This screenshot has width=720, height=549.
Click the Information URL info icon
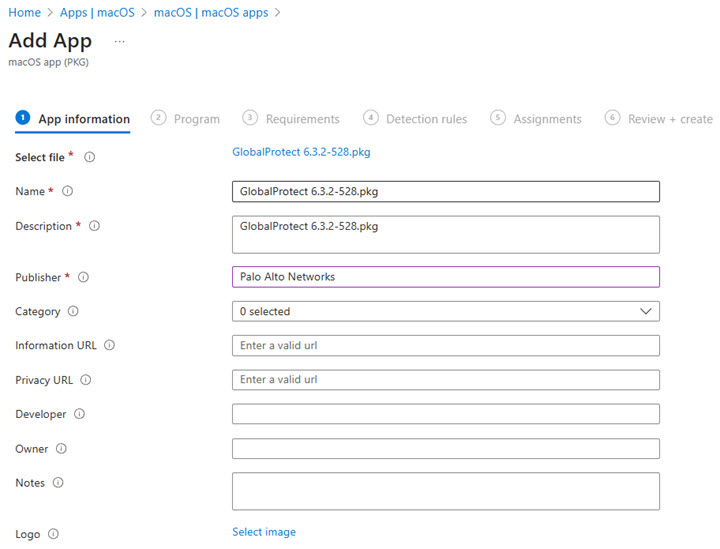pos(109,345)
